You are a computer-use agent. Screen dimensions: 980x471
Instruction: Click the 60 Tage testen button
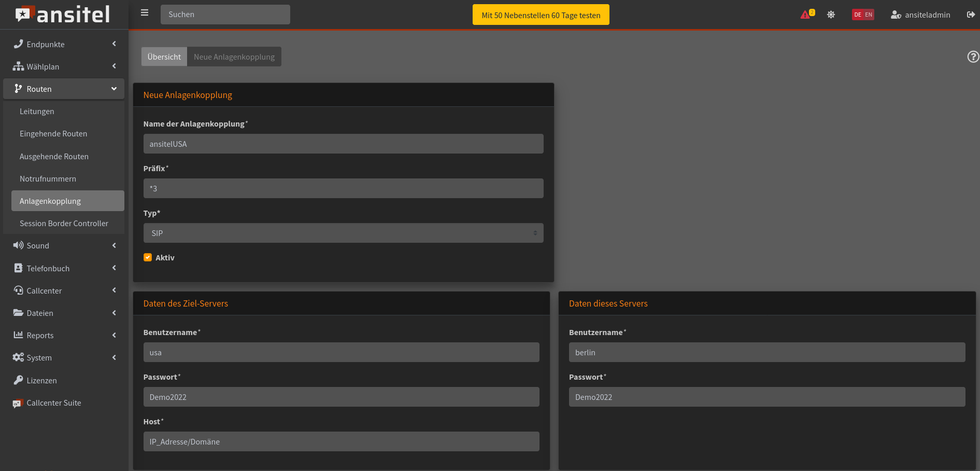(541, 15)
